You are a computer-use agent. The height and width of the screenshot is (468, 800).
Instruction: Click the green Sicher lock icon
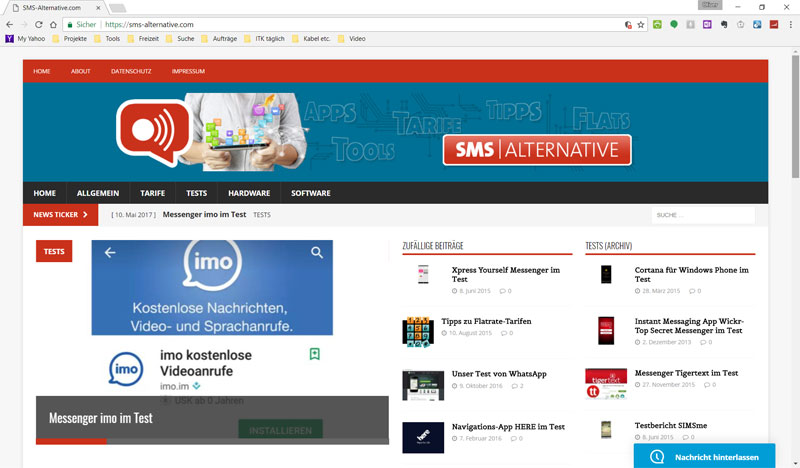[70, 24]
